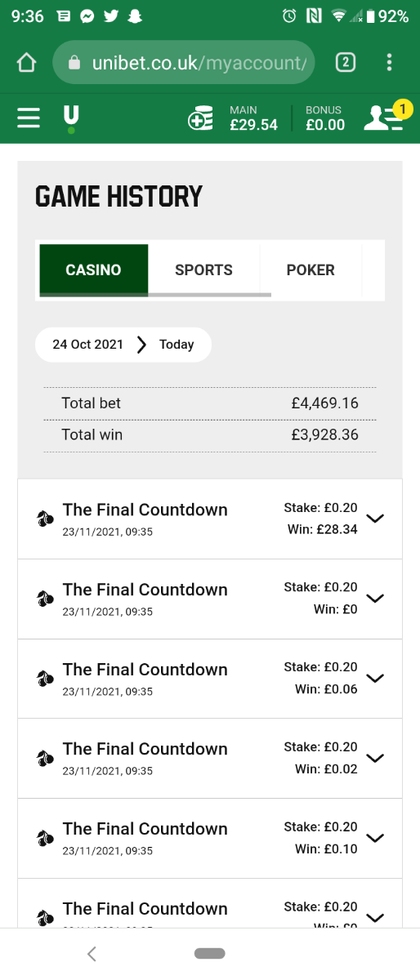Open the deposit coins icon

point(200,119)
